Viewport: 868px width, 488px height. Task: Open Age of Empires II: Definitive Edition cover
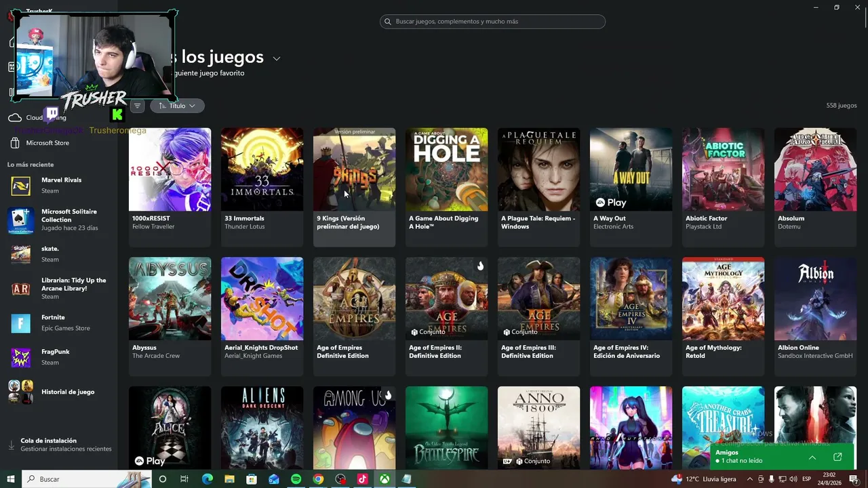[446, 299]
